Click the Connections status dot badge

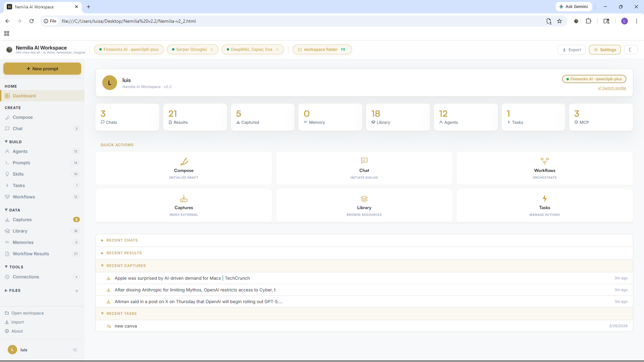click(x=76, y=277)
